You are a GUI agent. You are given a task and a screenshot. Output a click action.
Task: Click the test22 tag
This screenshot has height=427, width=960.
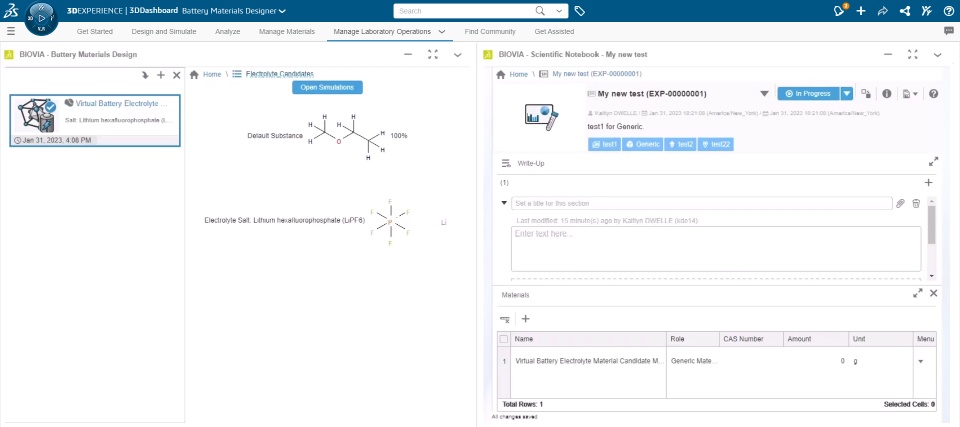(716, 145)
